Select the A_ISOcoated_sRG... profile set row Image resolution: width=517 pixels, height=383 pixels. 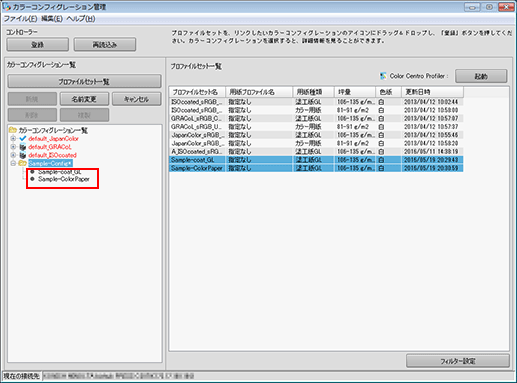[x=316, y=151]
